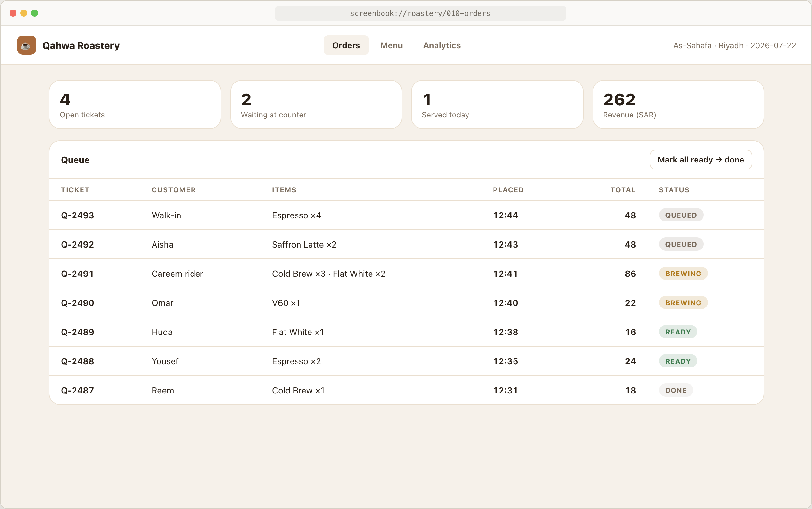Image resolution: width=812 pixels, height=509 pixels.
Task: Click the Flat White ×1 items cell
Action: point(298,332)
